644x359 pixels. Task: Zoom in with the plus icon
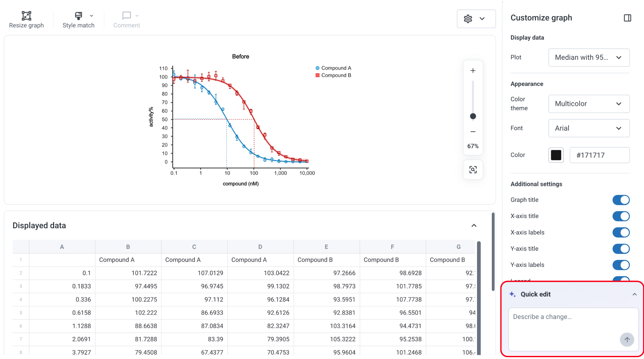[473, 70]
